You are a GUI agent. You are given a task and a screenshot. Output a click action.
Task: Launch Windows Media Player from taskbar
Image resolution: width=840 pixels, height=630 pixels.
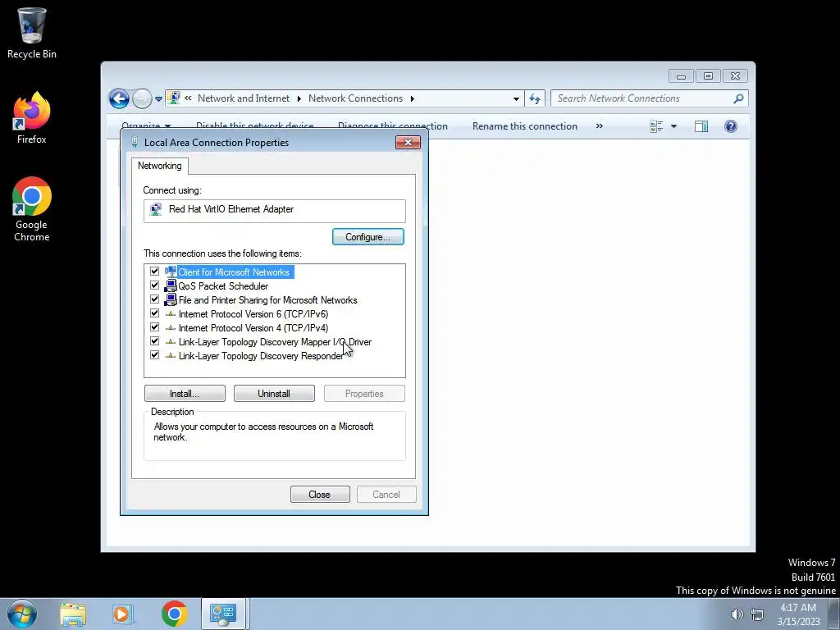click(x=122, y=614)
